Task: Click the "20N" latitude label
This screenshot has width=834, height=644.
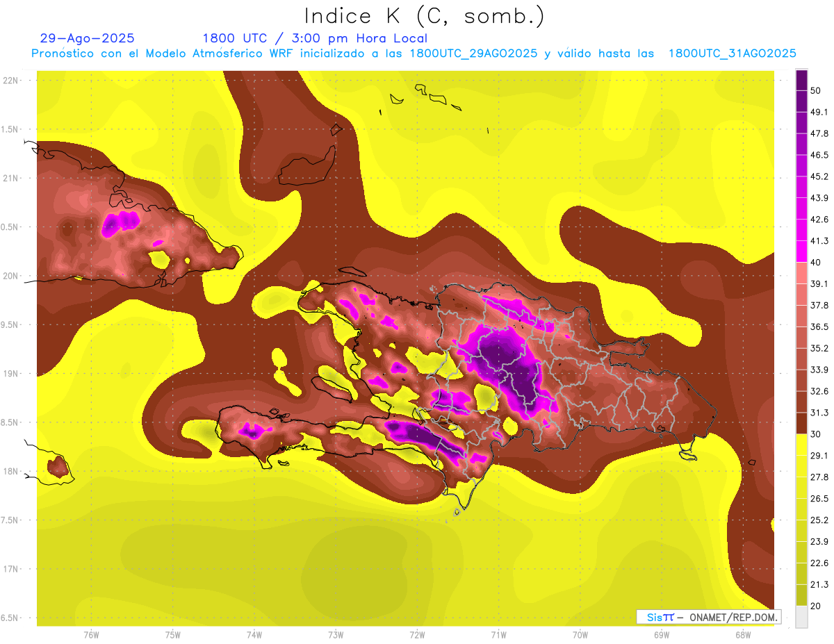Action: click(11, 276)
